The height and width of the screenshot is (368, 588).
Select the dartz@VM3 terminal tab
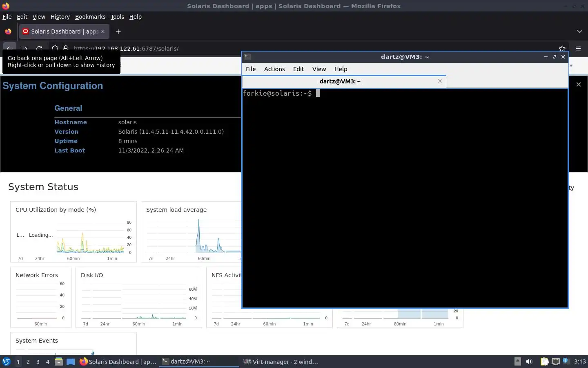344,81
